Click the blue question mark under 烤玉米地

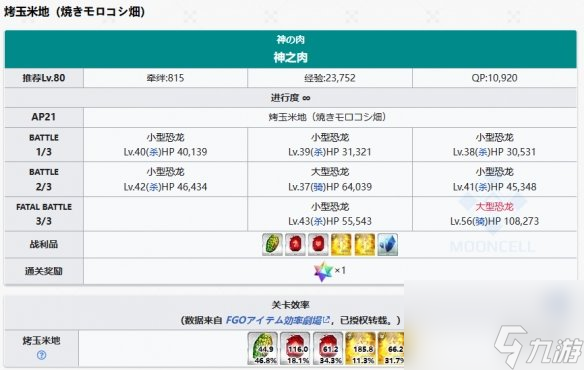(x=41, y=355)
